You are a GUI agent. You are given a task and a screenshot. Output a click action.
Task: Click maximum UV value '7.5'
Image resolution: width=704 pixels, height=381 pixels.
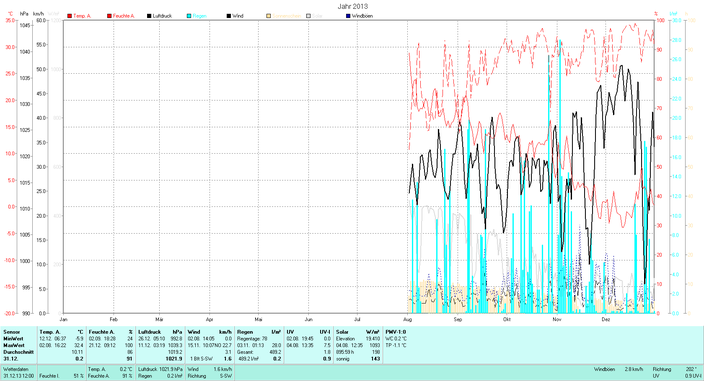pos(327,346)
